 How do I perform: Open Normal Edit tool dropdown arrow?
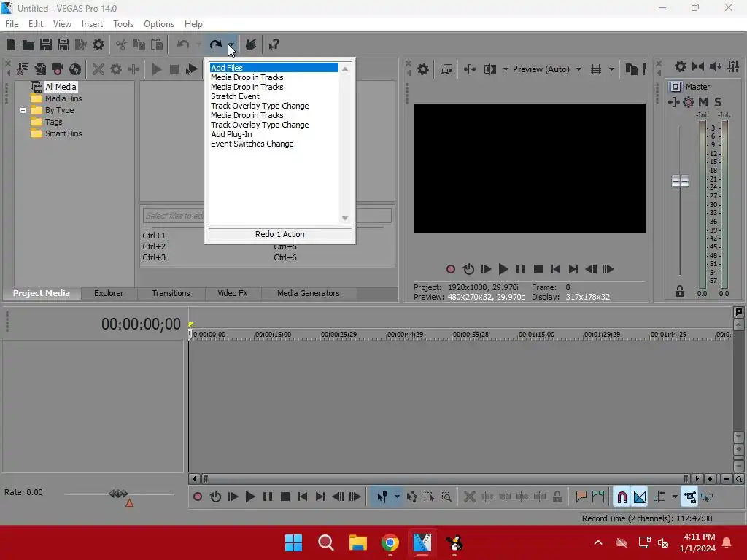point(397,497)
